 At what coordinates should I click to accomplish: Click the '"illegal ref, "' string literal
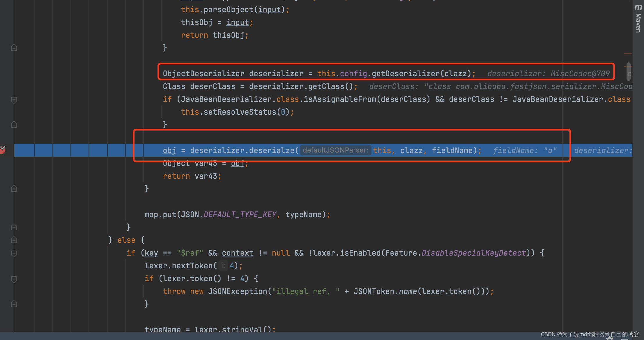(306, 291)
